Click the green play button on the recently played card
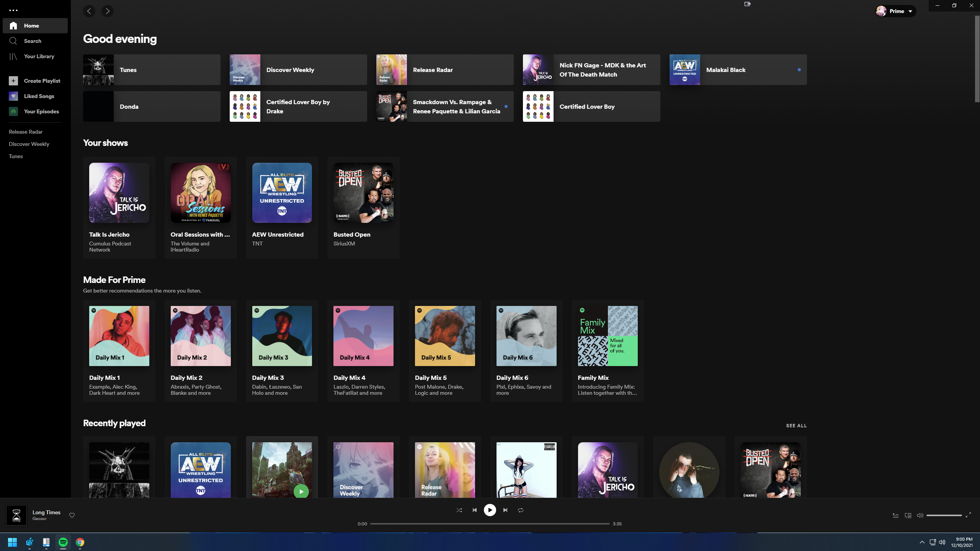 301,491
